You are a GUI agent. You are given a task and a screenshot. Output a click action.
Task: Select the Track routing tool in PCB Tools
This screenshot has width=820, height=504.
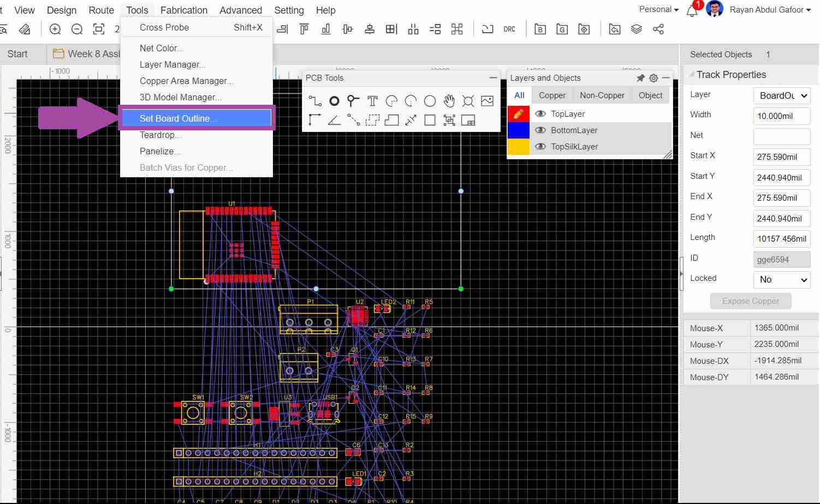[x=315, y=101]
